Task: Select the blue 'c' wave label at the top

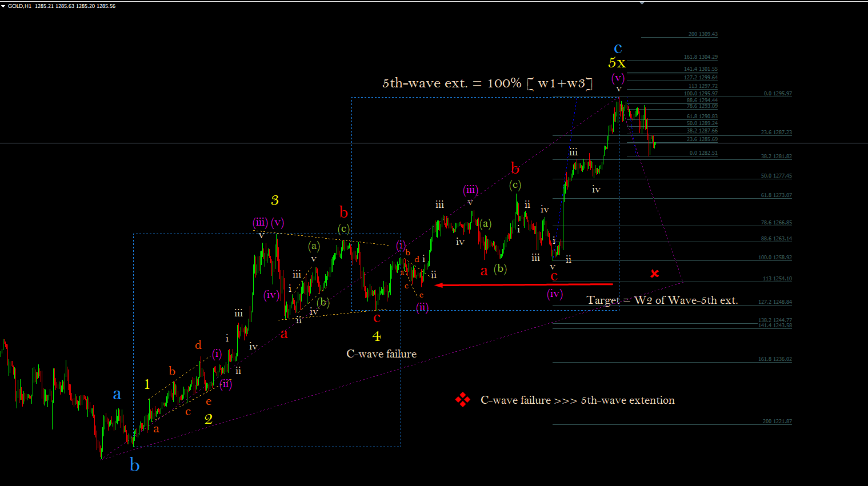Action: pos(618,49)
